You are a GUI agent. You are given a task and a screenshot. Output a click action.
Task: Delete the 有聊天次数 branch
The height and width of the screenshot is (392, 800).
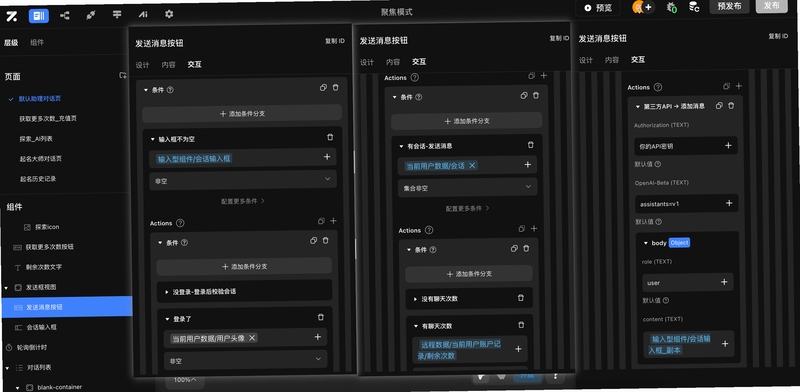coord(521,325)
